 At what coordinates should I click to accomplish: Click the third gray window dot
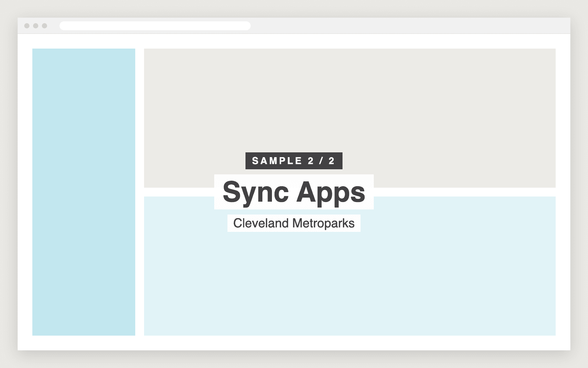(x=44, y=26)
